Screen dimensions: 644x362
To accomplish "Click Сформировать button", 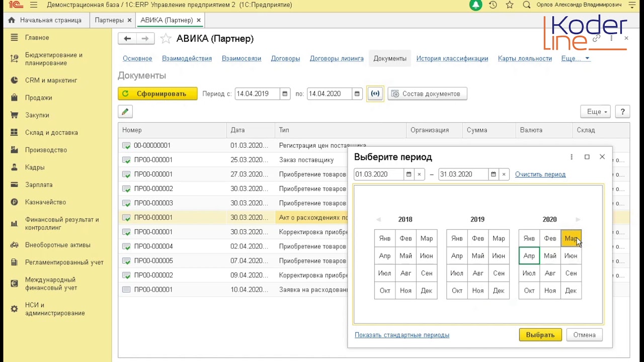I will 157,94.
